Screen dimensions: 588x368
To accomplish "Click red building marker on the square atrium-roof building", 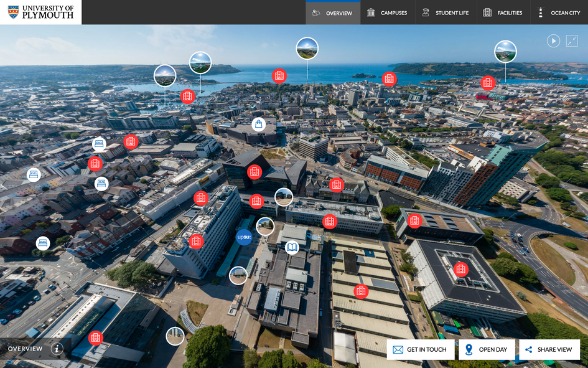I will (x=461, y=269).
